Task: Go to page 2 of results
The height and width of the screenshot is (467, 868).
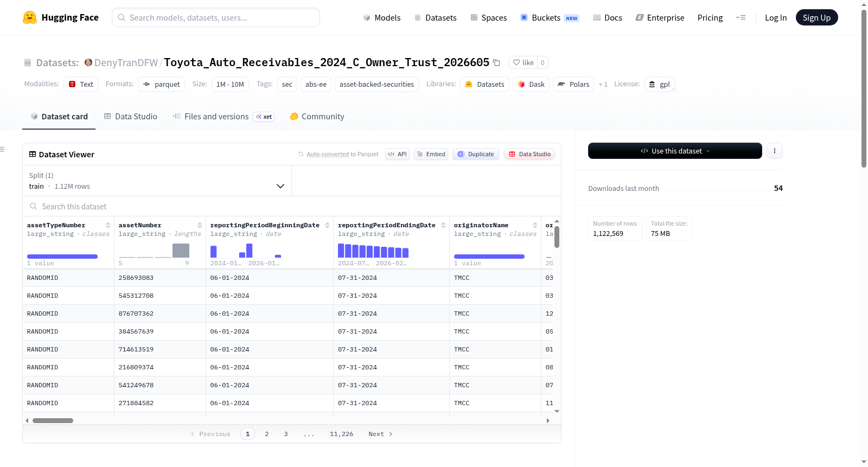Action: (x=266, y=434)
